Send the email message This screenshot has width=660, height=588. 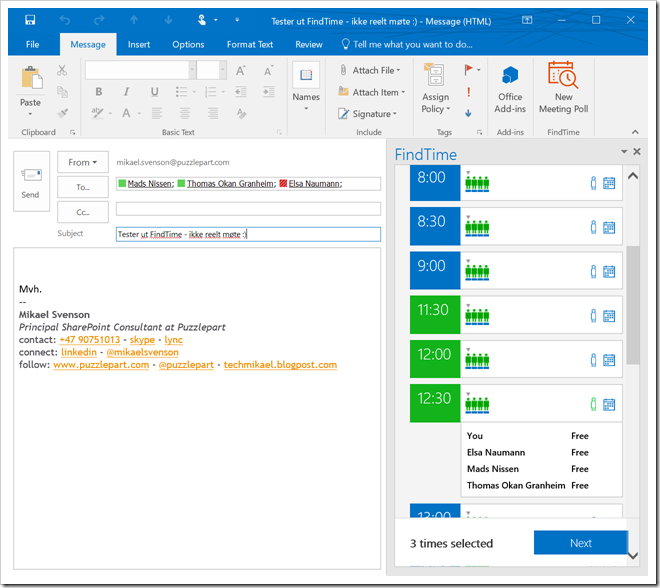pos(31,181)
